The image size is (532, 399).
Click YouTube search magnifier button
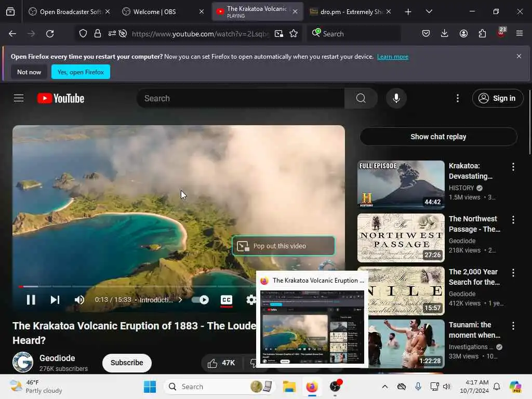tap(361, 98)
